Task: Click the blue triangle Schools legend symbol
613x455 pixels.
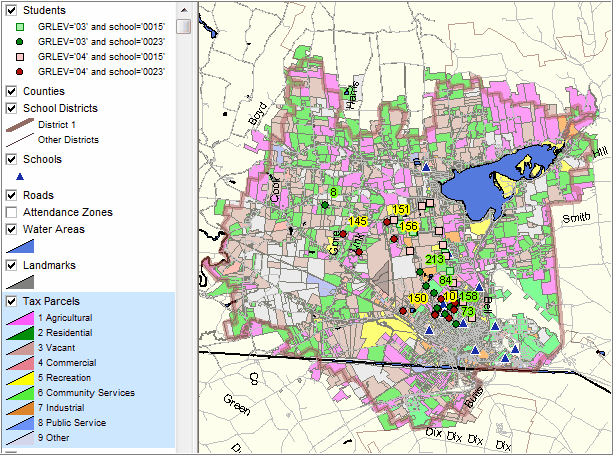Action: [x=20, y=176]
